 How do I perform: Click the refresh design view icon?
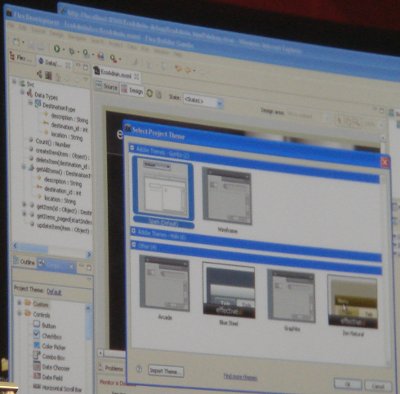(150, 93)
